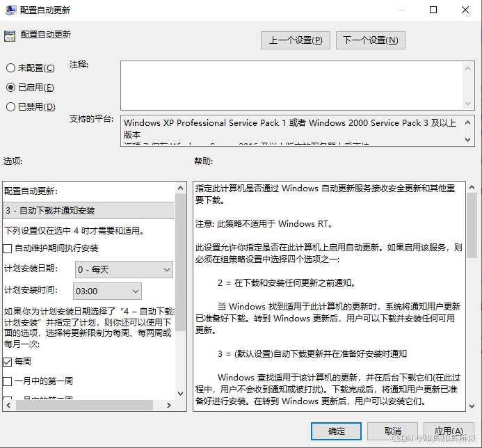This screenshot has width=482, height=448.
Task: Click the title bar window icon
Action: [x=10, y=10]
